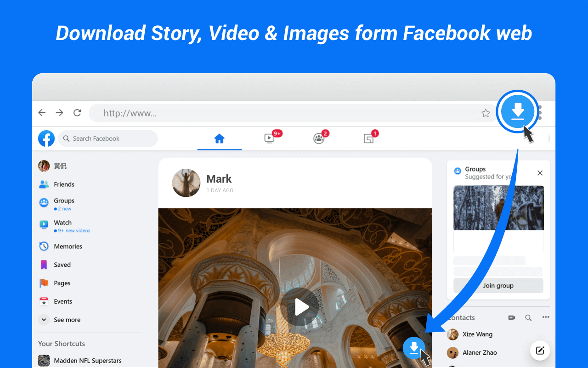Open chat with Xize Wang
The image size is (588, 368).
(470, 334)
